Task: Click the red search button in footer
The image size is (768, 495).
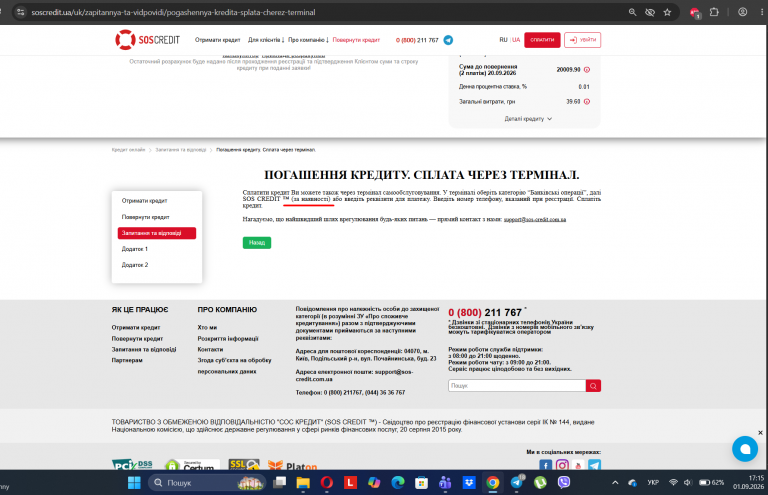Action: pyautogui.click(x=593, y=386)
